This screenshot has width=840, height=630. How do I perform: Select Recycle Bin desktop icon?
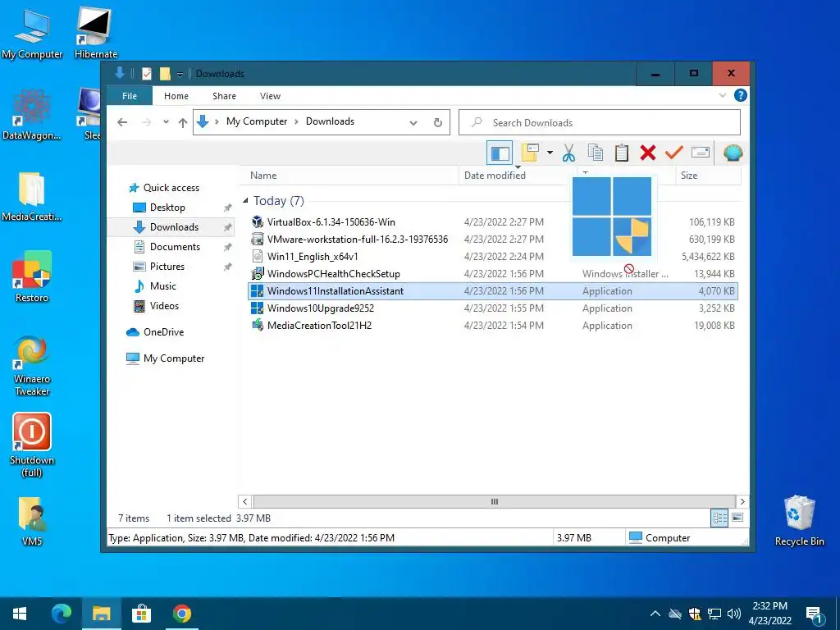(799, 521)
